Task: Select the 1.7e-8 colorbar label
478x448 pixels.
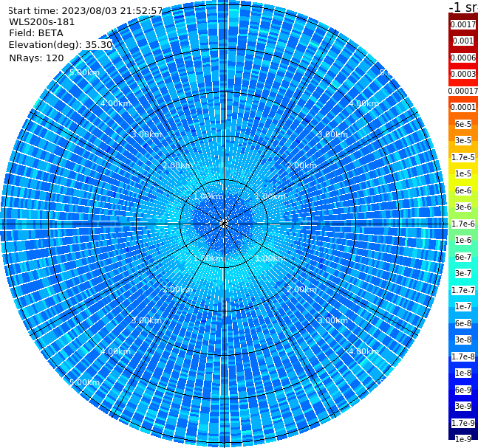Action: pyautogui.click(x=463, y=356)
